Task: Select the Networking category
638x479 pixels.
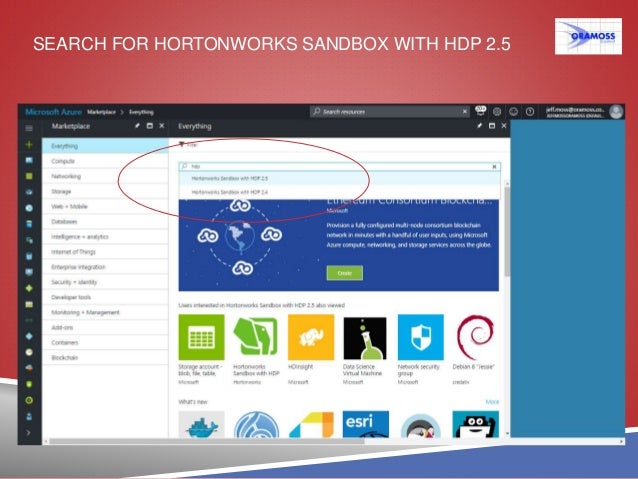Action: (105, 176)
